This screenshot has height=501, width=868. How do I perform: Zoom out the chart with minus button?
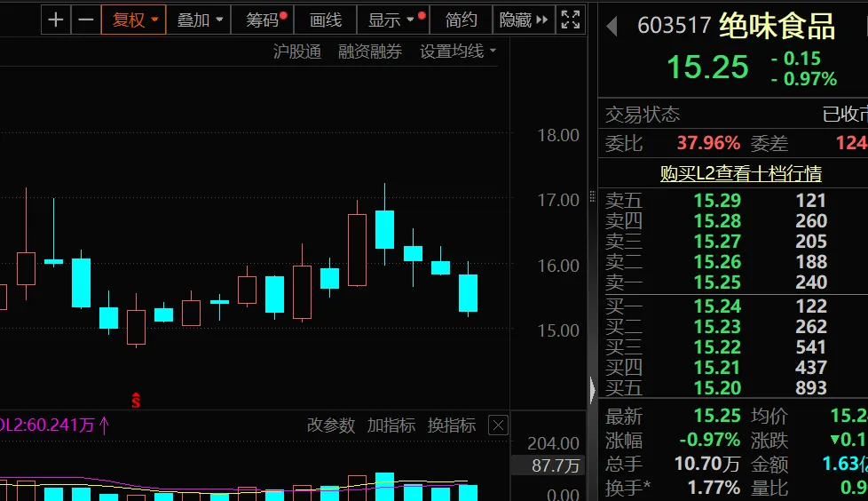[85, 20]
